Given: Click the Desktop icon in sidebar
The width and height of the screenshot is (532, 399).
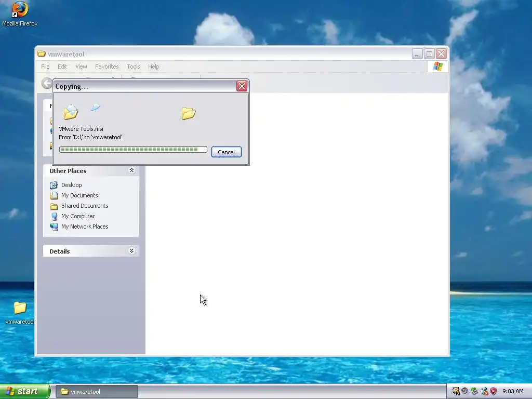Looking at the screenshot, I should [54, 185].
